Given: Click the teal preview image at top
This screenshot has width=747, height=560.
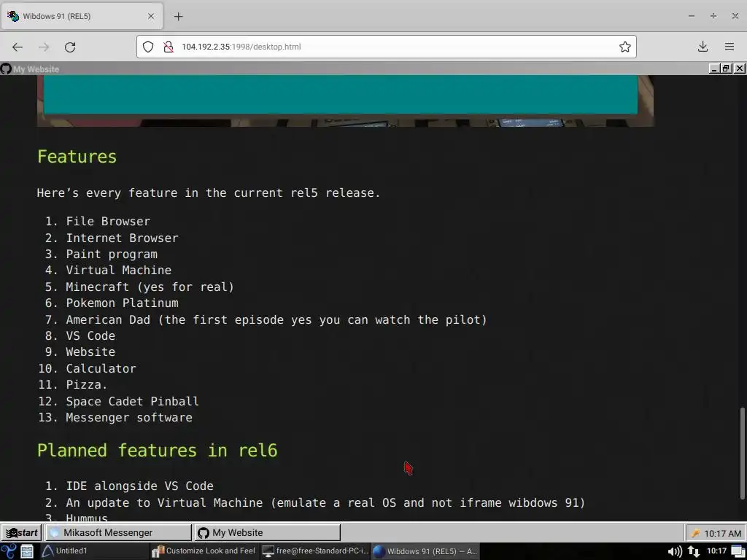Looking at the screenshot, I should tap(341, 94).
